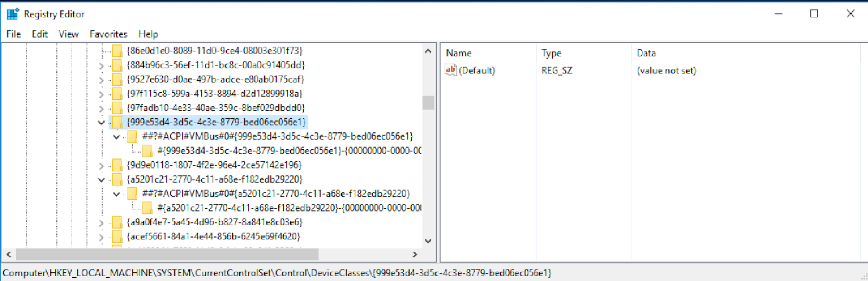Image resolution: width=868 pixels, height=281 pixels.
Task: Click folder icon of selected {999e53d4-3d5c-4c3e-8779-bed06ec056e1} key
Action: [x=117, y=122]
